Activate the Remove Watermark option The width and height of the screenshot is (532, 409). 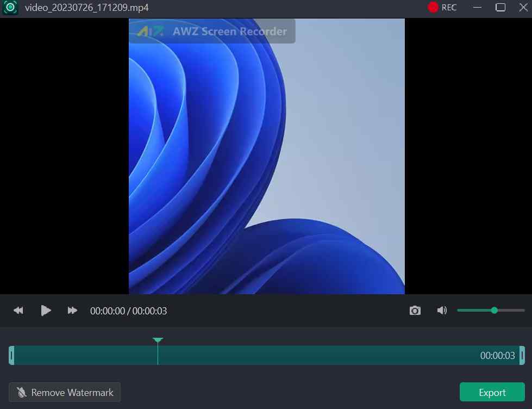point(64,392)
